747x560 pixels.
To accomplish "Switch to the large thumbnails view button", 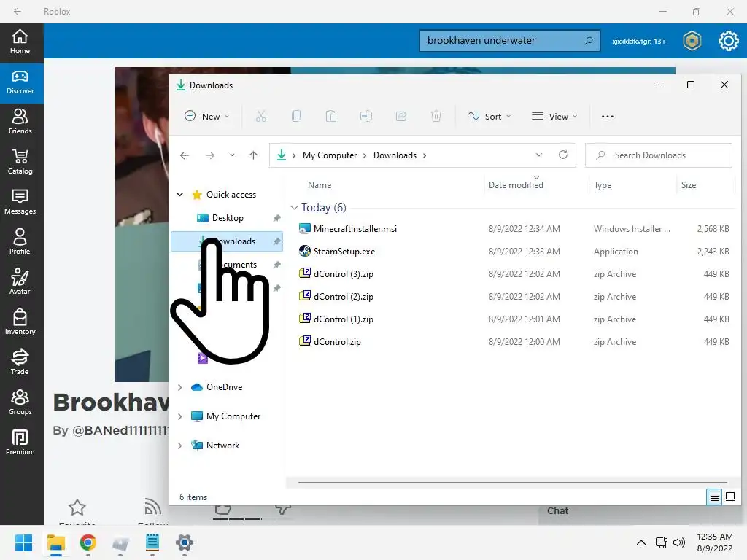I will pyautogui.click(x=729, y=497).
